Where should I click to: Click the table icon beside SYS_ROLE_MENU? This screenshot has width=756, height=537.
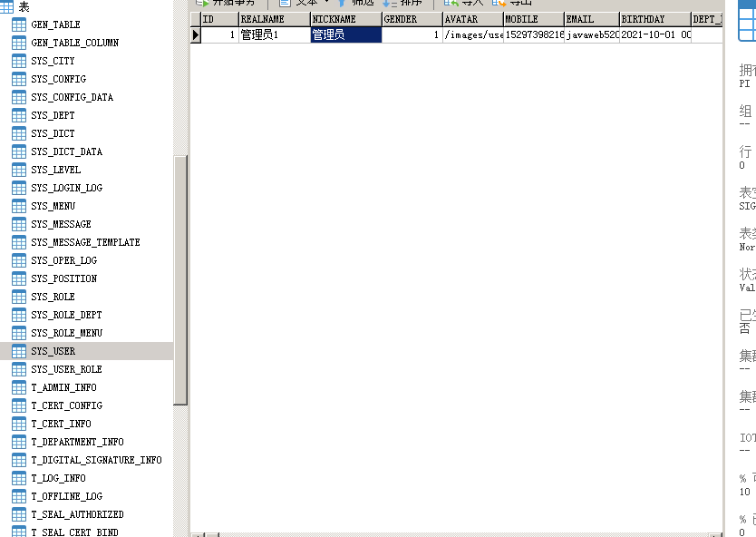click(x=19, y=333)
